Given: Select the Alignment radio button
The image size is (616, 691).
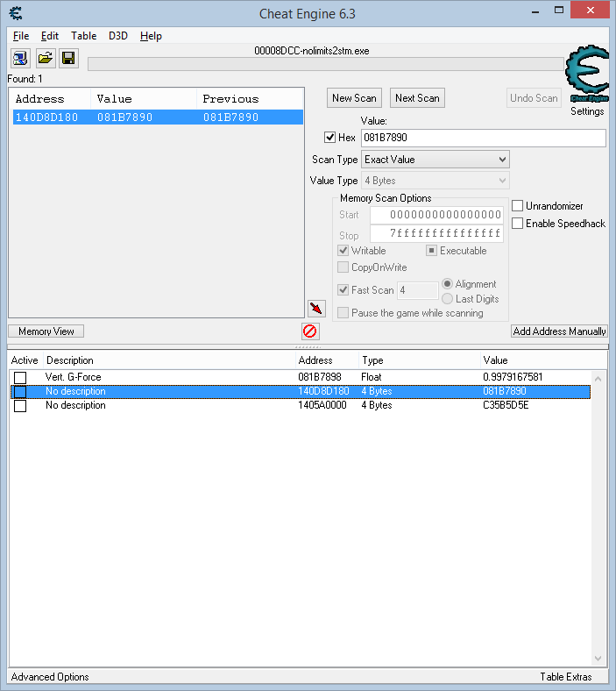Looking at the screenshot, I should pyautogui.click(x=448, y=284).
